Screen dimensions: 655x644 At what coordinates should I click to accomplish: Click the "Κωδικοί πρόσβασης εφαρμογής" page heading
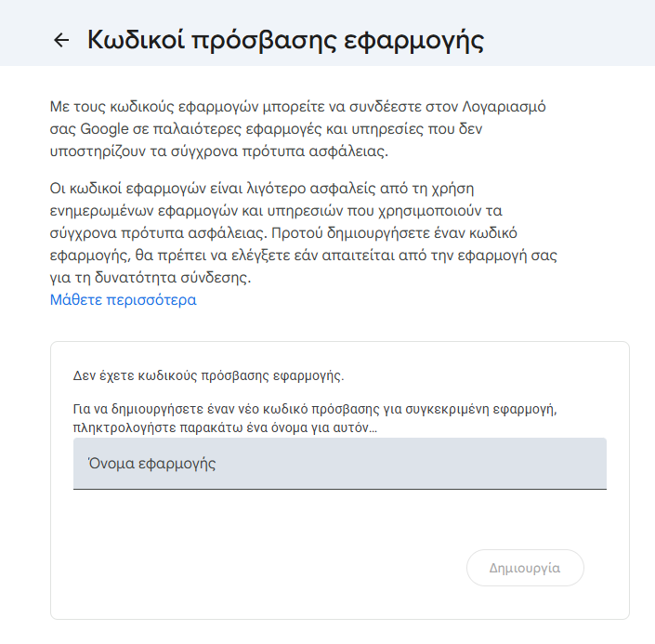[x=285, y=40]
